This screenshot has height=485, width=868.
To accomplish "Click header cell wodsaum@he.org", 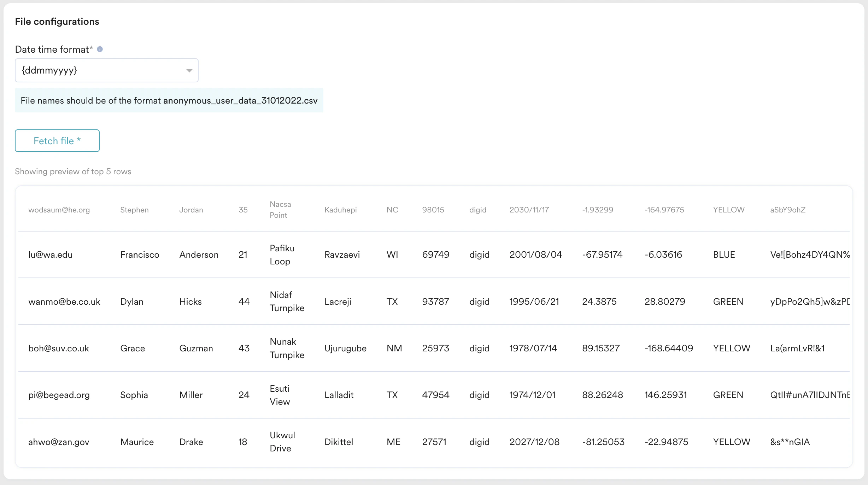I will click(x=59, y=210).
